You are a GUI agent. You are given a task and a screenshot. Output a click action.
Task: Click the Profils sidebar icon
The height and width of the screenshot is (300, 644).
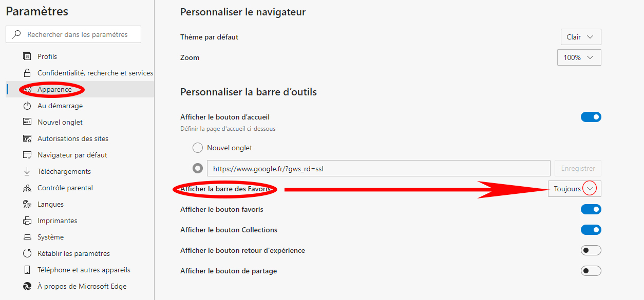(27, 56)
